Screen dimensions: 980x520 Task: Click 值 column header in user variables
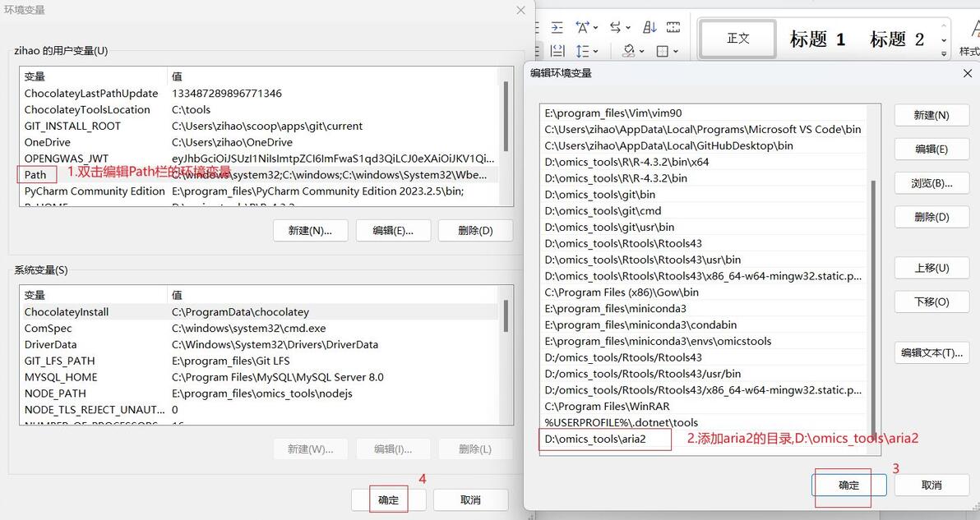[x=333, y=76]
